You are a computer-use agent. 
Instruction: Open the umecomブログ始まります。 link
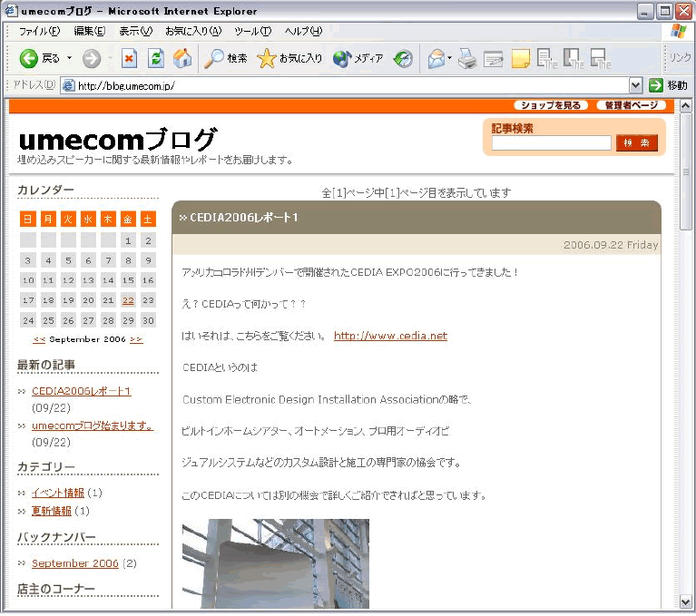pos(93,425)
